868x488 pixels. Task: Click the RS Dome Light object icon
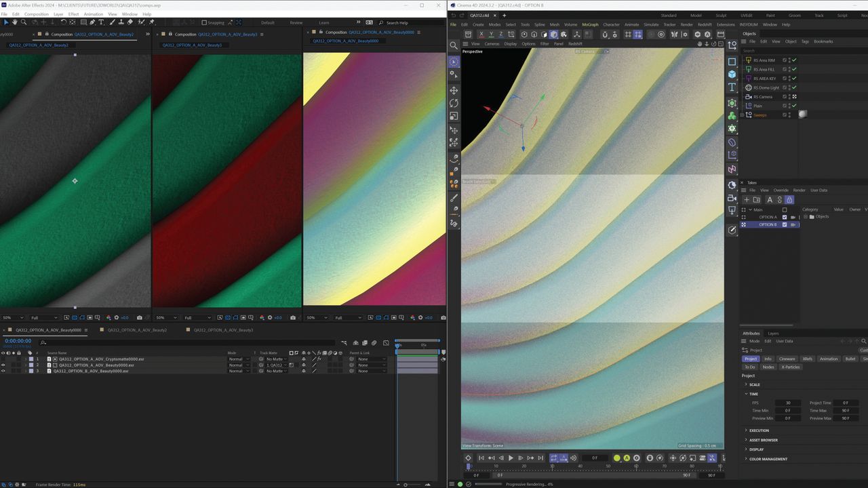pos(749,87)
